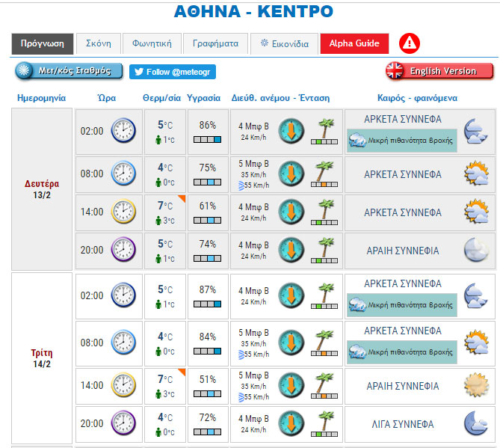Image resolution: width=500 pixels, height=448 pixels.
Task: Click the purple clock icon for Tuesday 20:00
Action: (x=123, y=423)
